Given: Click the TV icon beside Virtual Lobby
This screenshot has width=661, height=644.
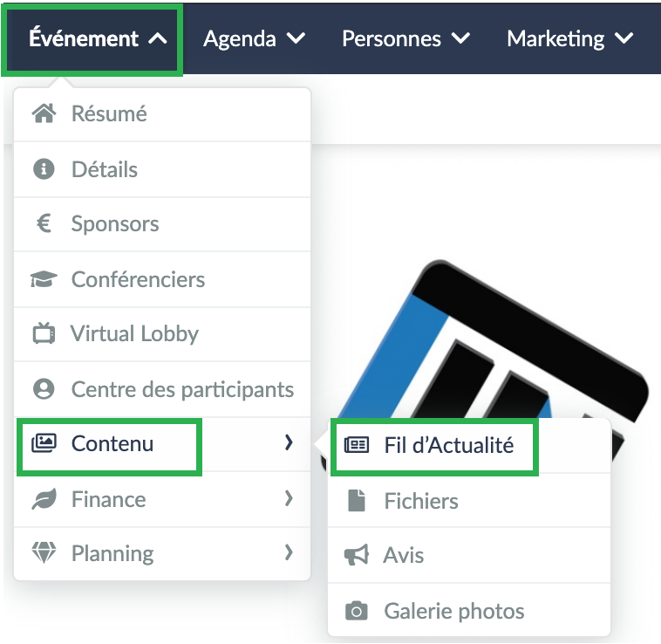Looking at the screenshot, I should [x=44, y=333].
